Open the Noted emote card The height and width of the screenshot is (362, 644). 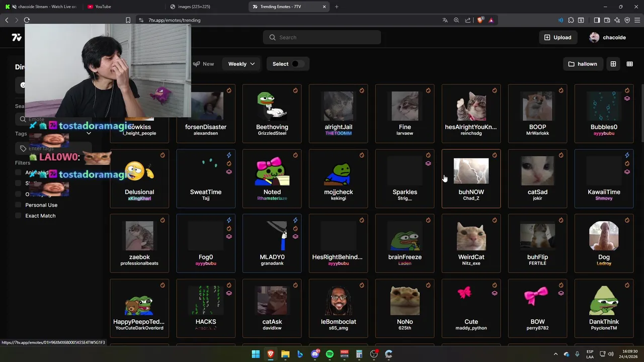[x=272, y=178]
